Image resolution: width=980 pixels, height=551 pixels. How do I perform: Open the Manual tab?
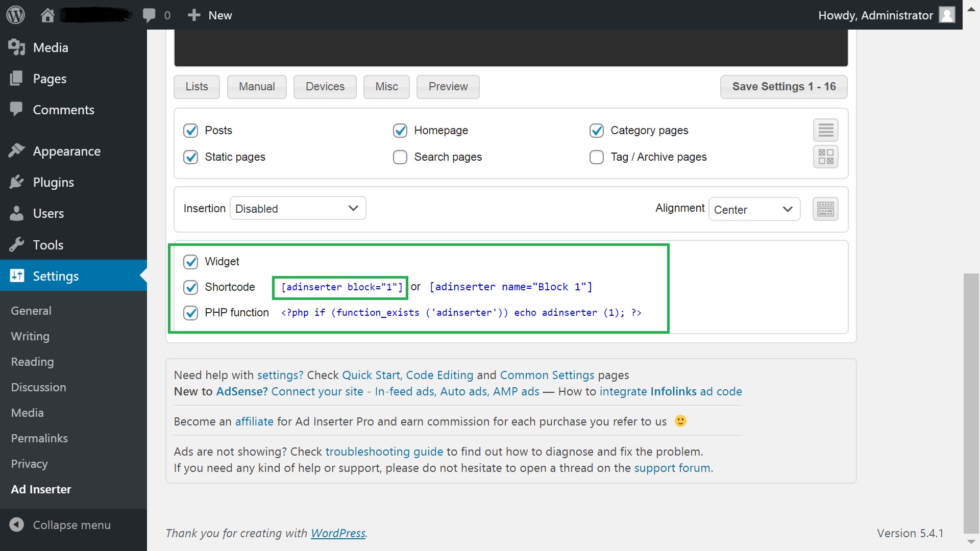point(257,87)
